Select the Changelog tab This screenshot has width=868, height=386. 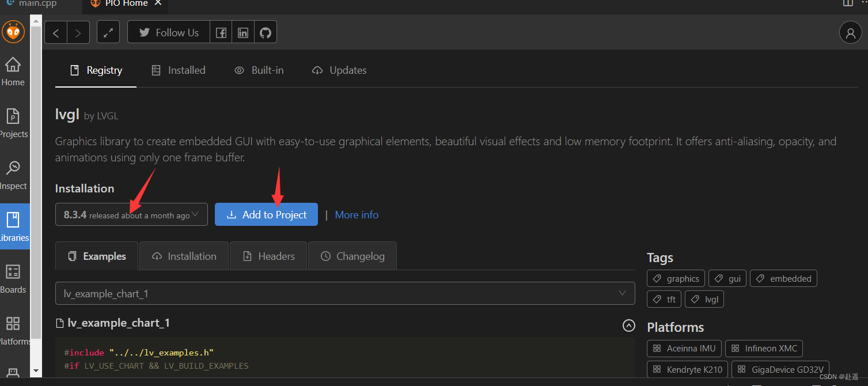click(x=352, y=256)
